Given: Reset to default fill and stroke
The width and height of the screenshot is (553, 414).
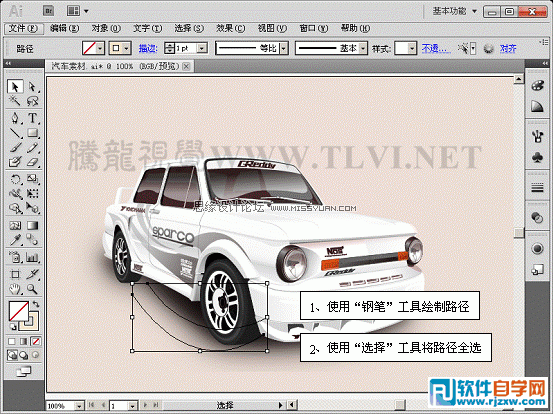Looking at the screenshot, I should (x=12, y=327).
